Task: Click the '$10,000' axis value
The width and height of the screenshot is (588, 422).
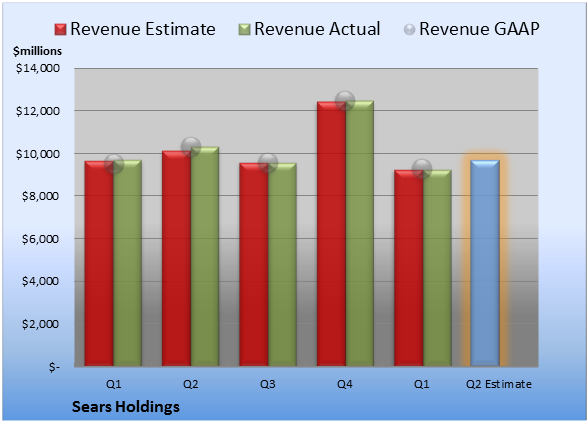Action: [x=38, y=154]
